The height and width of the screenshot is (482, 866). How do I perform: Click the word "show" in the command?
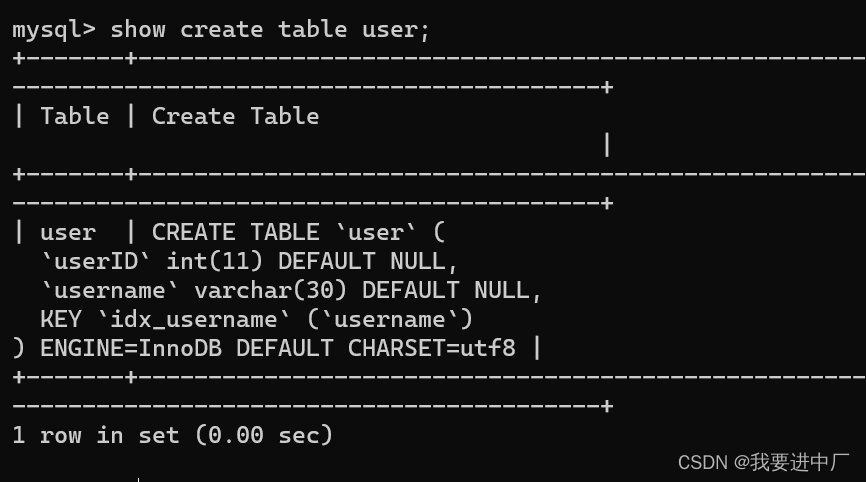point(138,29)
